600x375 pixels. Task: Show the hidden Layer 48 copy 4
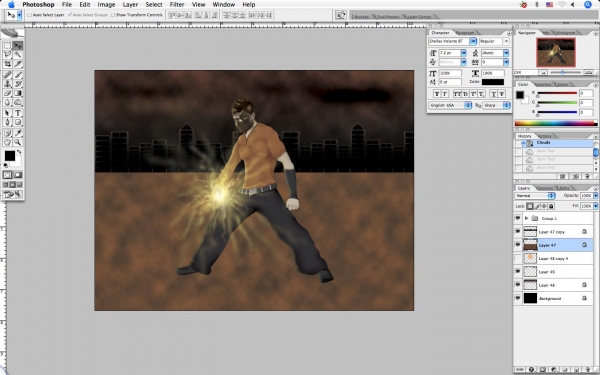518,258
